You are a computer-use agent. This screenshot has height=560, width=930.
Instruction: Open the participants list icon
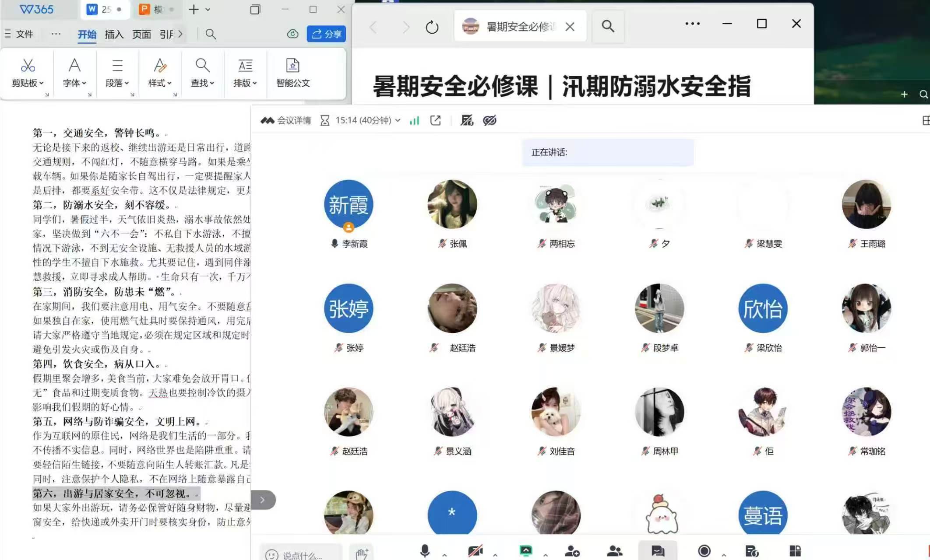pyautogui.click(x=615, y=551)
